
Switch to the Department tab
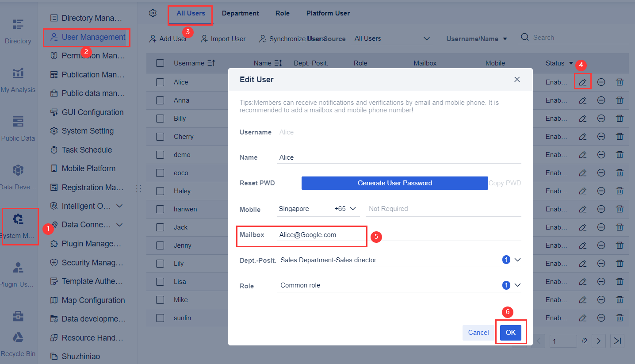[x=240, y=13]
